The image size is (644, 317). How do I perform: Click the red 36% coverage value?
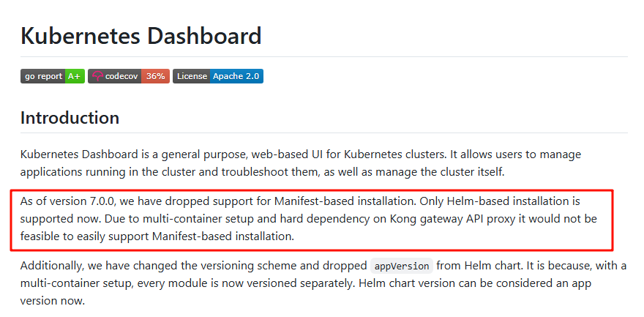click(155, 76)
